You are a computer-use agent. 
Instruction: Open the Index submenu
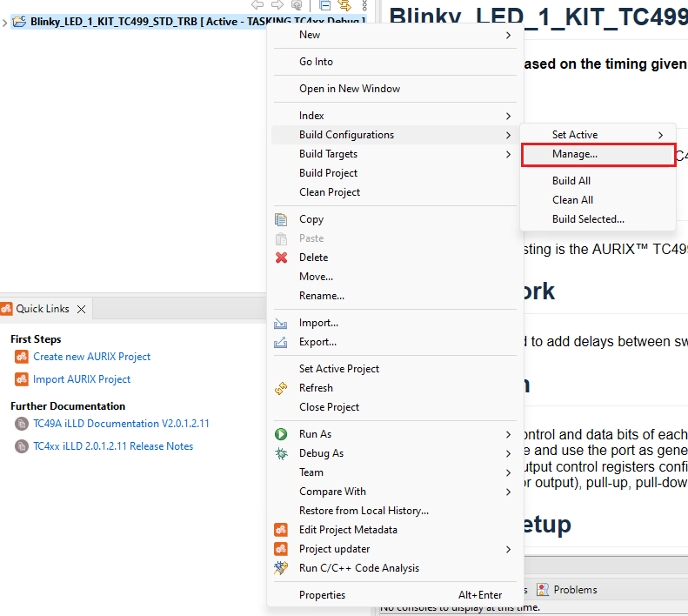click(395, 116)
